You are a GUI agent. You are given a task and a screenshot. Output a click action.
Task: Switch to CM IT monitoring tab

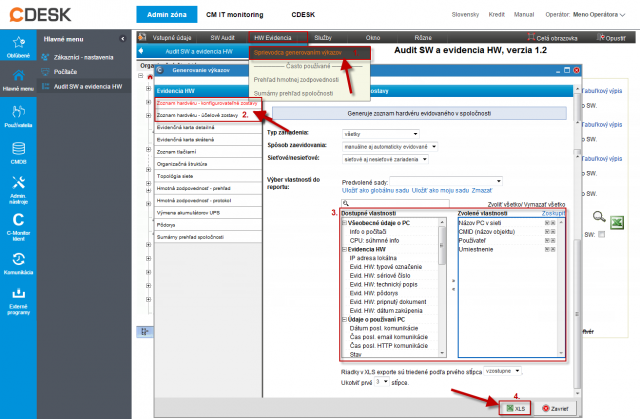[235, 15]
